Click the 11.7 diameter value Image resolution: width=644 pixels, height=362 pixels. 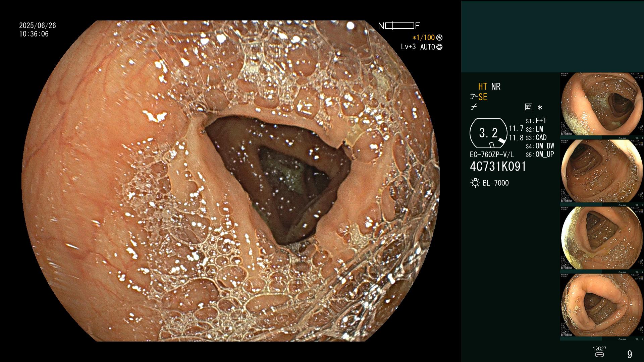(516, 129)
